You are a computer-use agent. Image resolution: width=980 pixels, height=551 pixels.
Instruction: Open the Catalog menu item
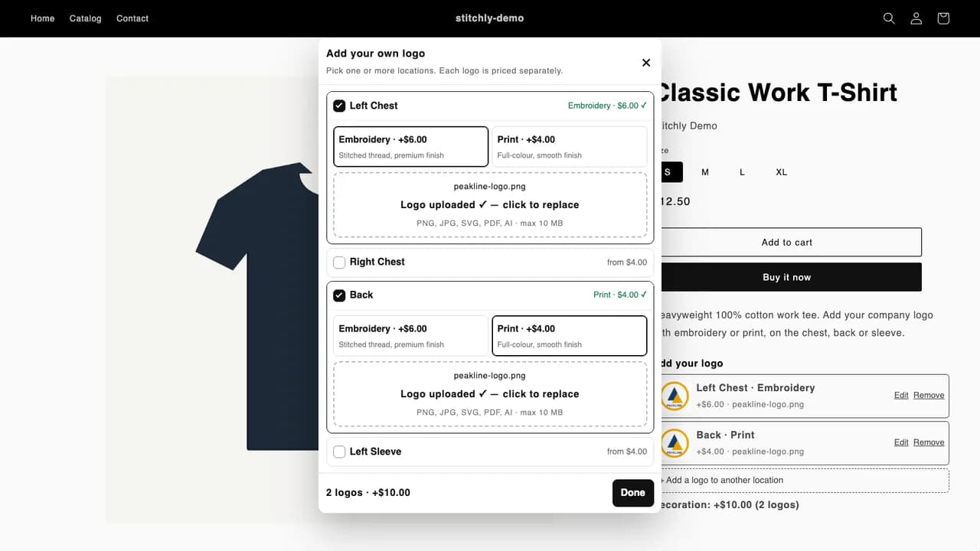click(86, 18)
